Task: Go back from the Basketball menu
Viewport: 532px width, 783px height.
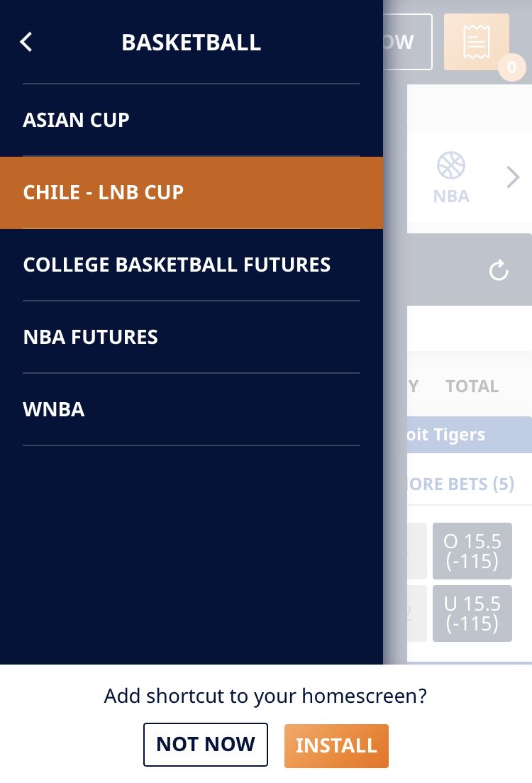Action: [x=26, y=42]
